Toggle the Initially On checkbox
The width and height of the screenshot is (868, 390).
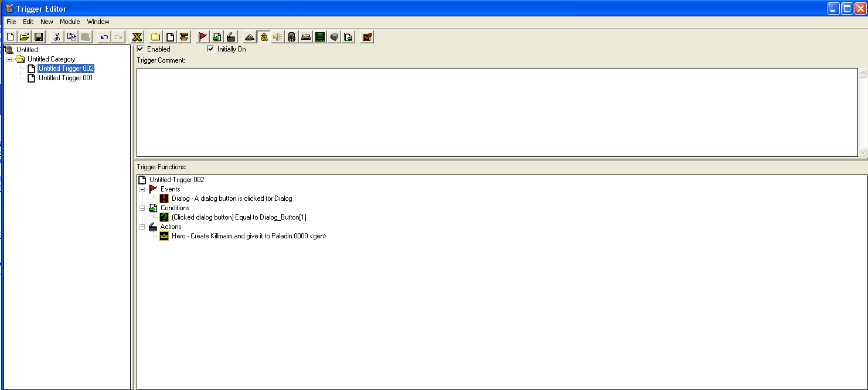pyautogui.click(x=210, y=49)
